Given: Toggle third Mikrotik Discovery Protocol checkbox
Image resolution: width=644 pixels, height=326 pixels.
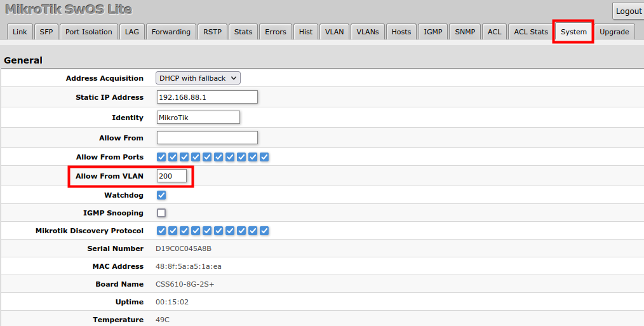Looking at the screenshot, I should [184, 231].
